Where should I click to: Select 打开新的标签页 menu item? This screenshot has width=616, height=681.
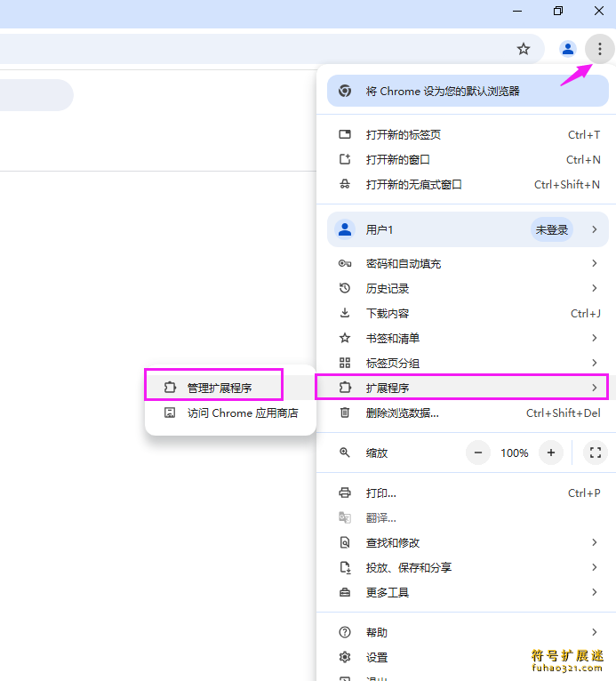[x=467, y=134]
